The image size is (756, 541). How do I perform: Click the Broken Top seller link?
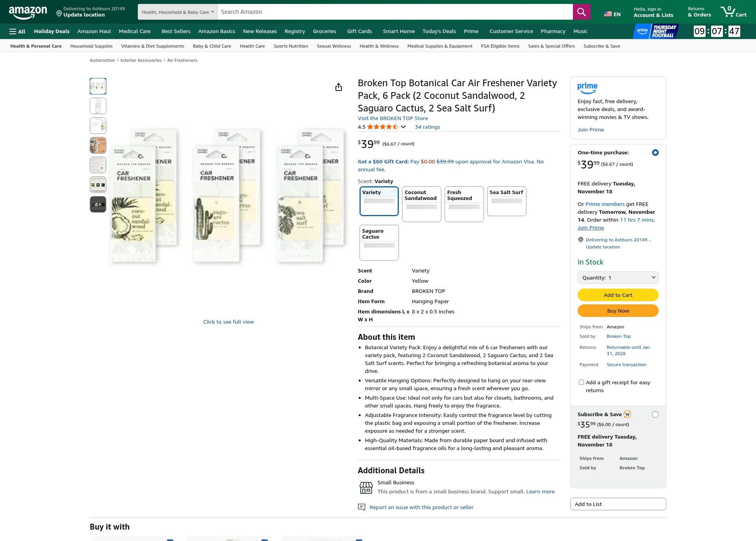[619, 336]
